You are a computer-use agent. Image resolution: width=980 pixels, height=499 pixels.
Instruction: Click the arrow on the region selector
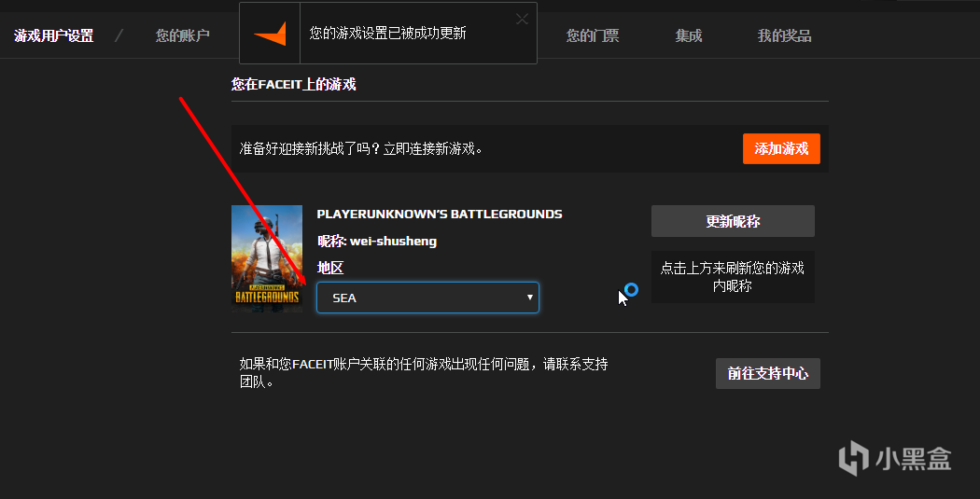(530, 298)
